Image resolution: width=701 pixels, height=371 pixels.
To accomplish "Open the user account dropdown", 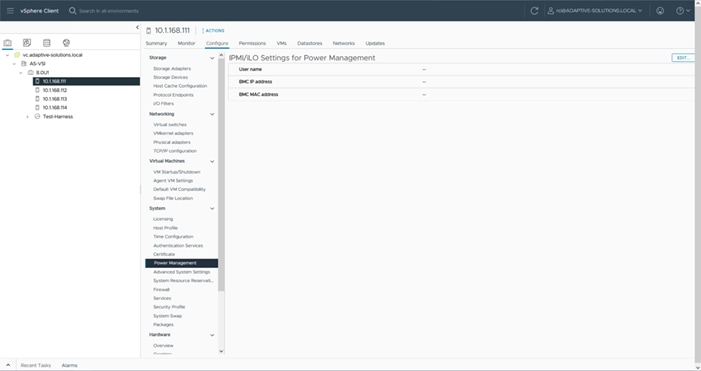I will [x=595, y=11].
